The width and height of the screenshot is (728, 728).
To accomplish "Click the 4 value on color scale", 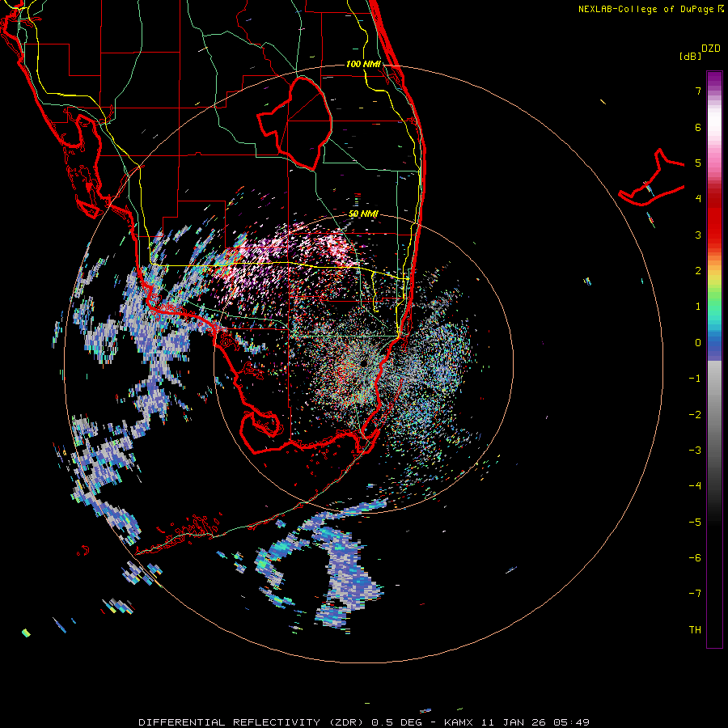I will click(698, 199).
